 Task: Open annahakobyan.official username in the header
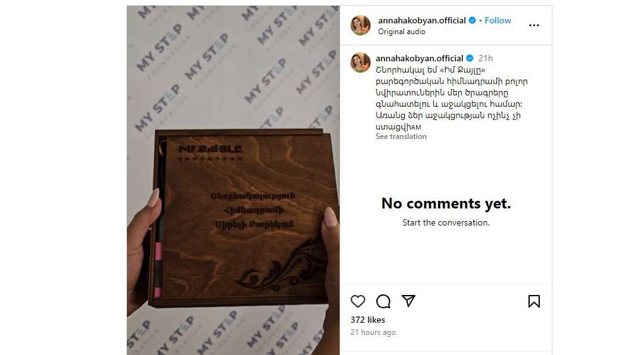(x=422, y=20)
